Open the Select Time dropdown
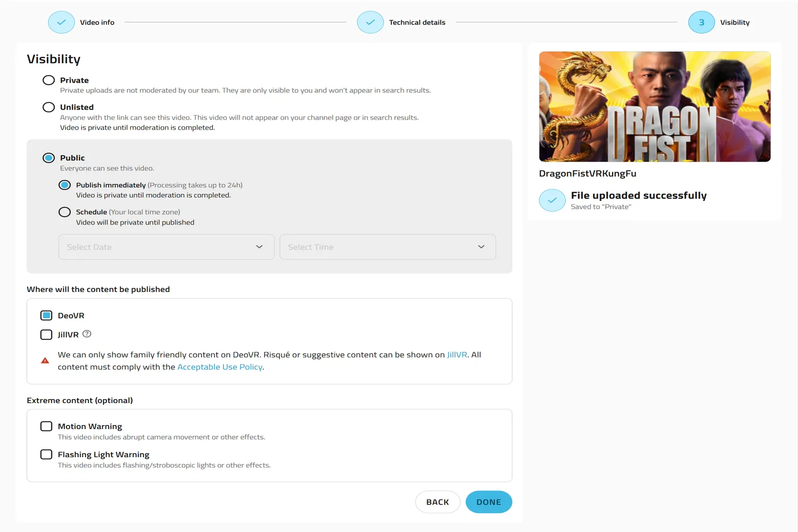Image resolution: width=798 pixels, height=532 pixels. (388, 247)
